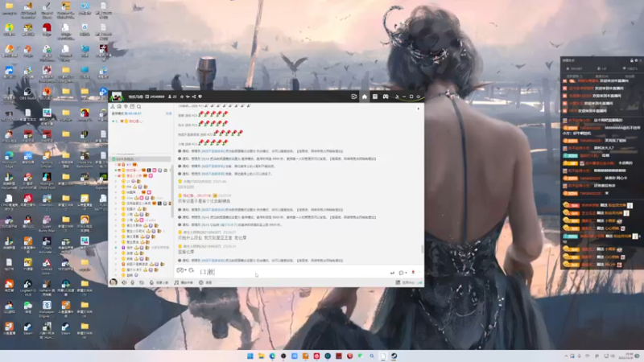Click the search magnifier icon above user list
Viewport: 644px width, 362px height.
click(138, 107)
